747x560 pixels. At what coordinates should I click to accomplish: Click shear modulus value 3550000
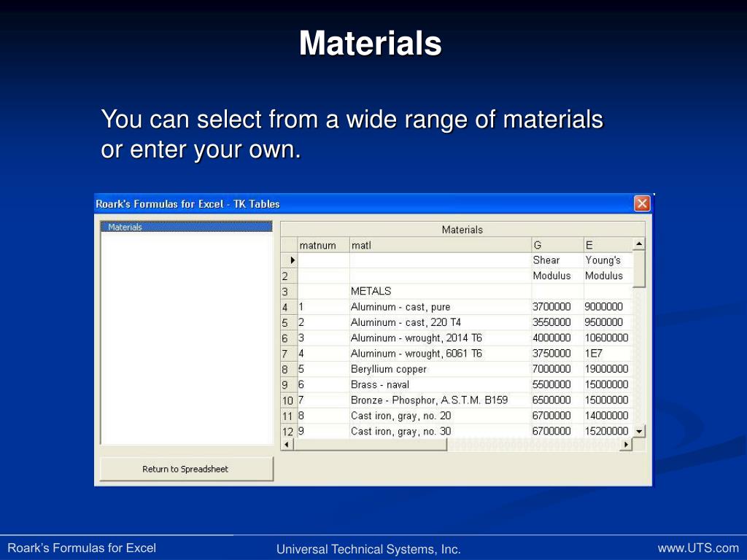point(557,322)
